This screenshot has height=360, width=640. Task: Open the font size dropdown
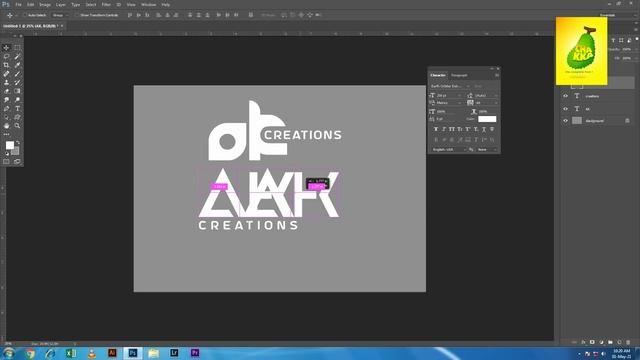460,96
